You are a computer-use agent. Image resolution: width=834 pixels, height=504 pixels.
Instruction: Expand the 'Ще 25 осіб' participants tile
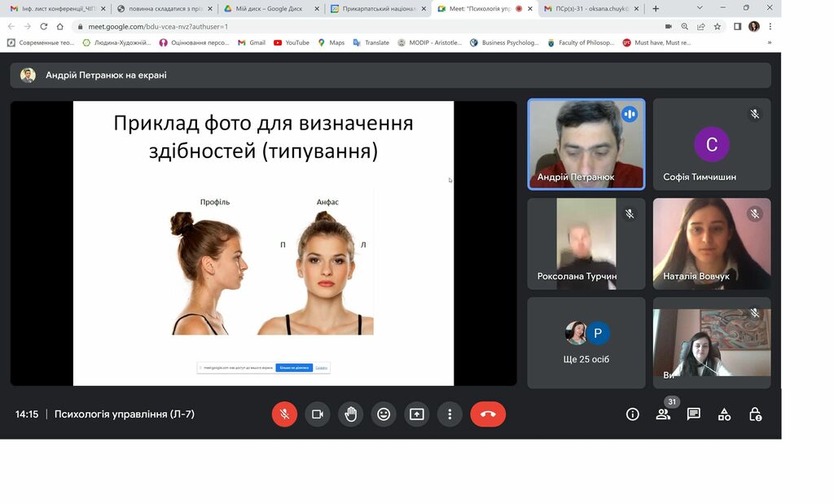coord(586,343)
